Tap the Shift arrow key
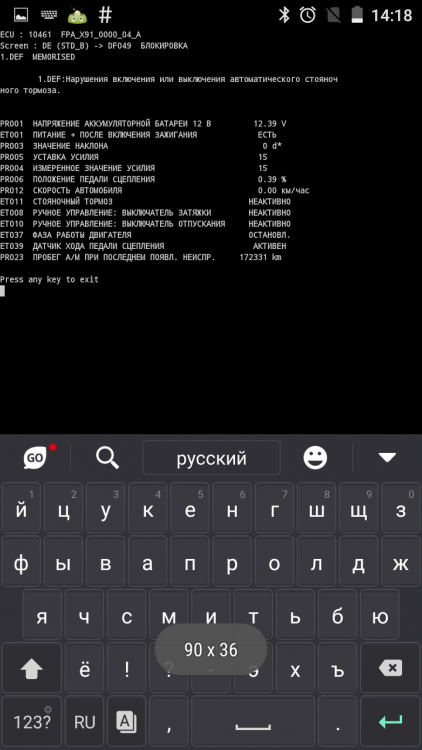The width and height of the screenshot is (422, 750). pyautogui.click(x=32, y=670)
